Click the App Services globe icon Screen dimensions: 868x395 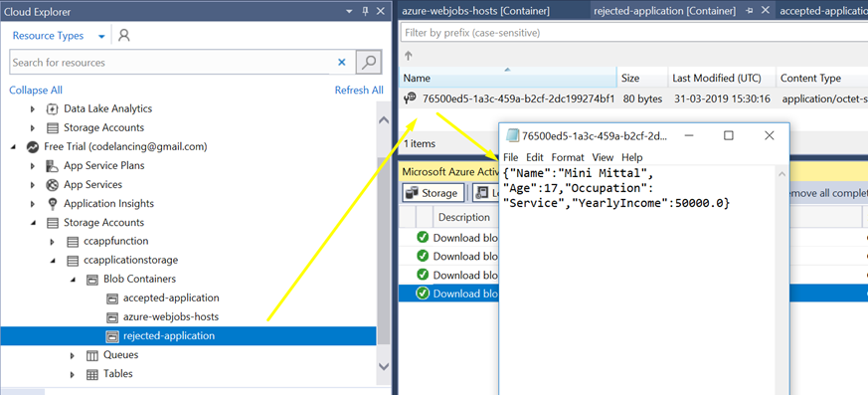tap(52, 184)
